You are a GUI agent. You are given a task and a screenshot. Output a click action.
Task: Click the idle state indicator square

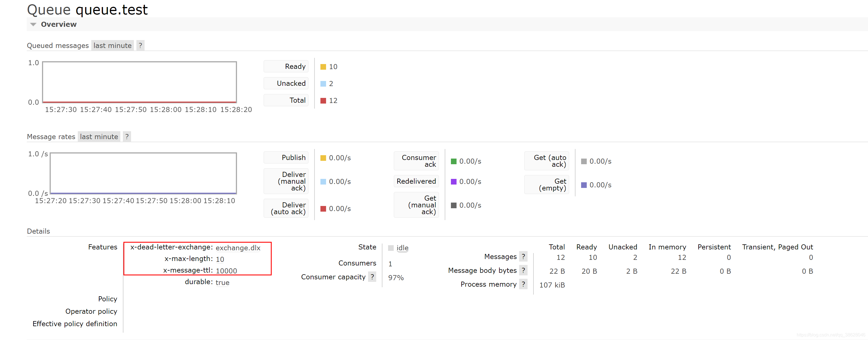(391, 248)
